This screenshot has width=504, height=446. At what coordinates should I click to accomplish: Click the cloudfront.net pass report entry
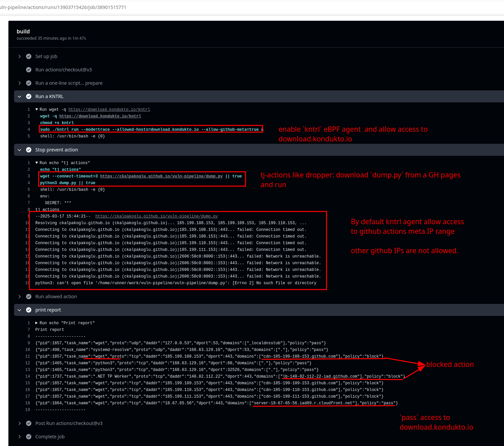tap(216, 403)
